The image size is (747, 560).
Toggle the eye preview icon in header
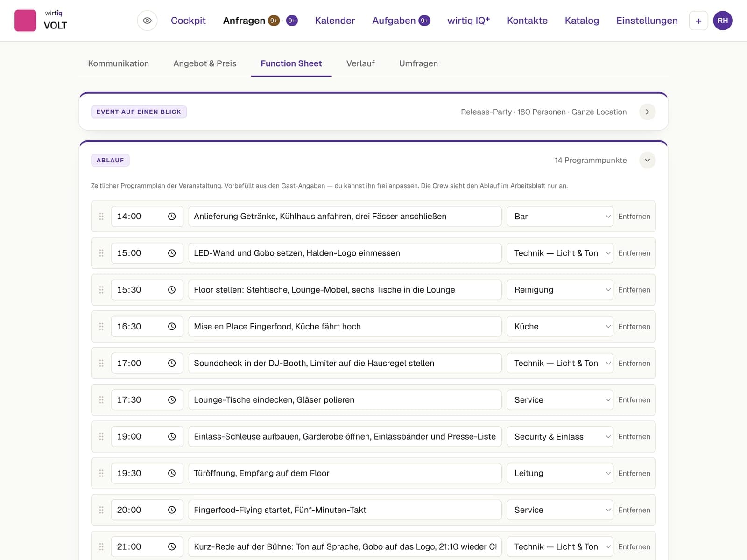pos(147,21)
